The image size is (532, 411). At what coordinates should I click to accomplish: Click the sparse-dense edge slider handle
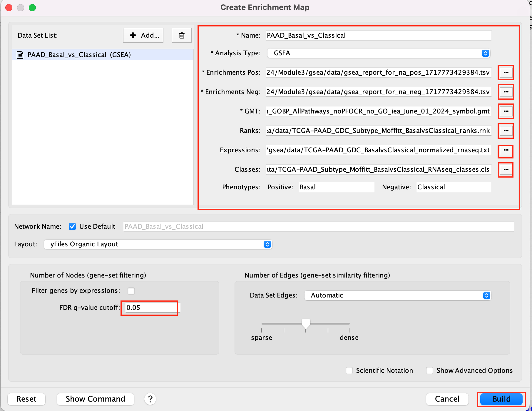tap(306, 324)
